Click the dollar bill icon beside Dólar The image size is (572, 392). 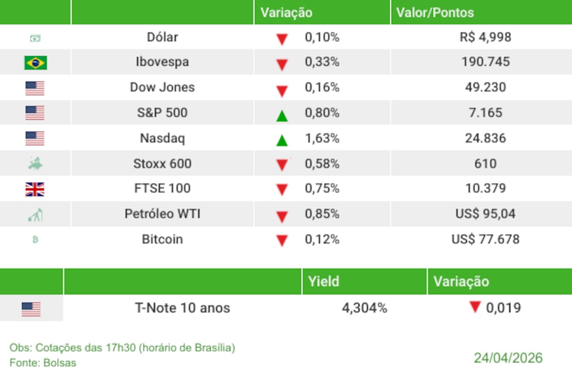point(35,38)
